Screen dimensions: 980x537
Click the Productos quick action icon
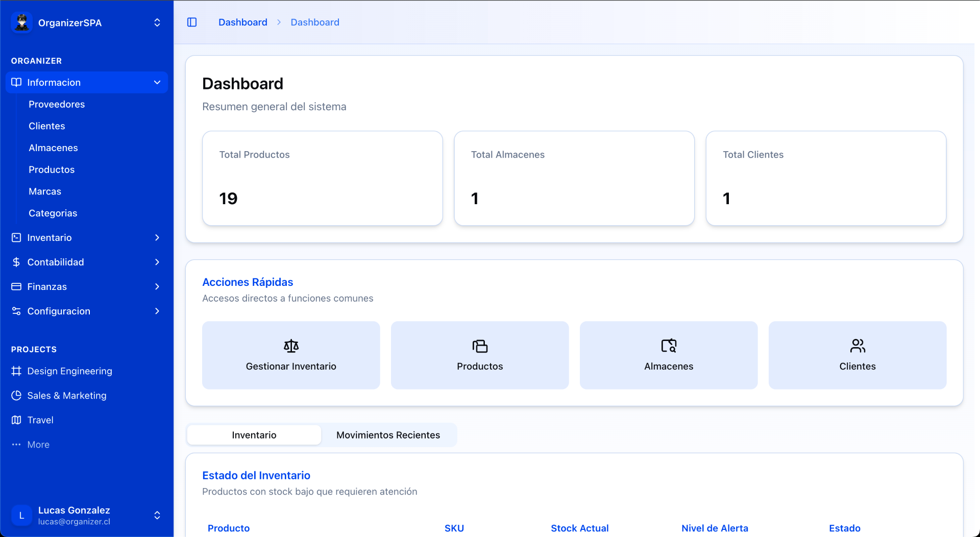pyautogui.click(x=480, y=346)
